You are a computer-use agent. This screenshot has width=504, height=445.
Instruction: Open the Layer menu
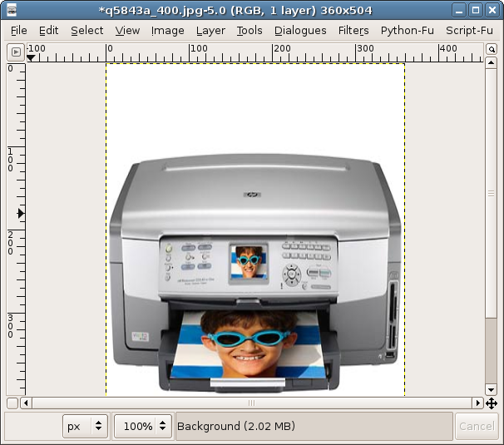pyautogui.click(x=210, y=31)
